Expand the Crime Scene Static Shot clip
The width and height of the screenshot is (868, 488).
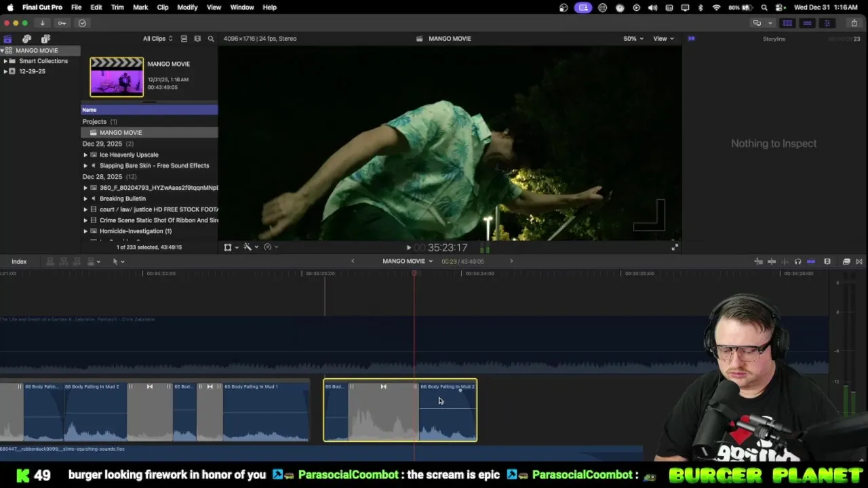[x=85, y=220]
